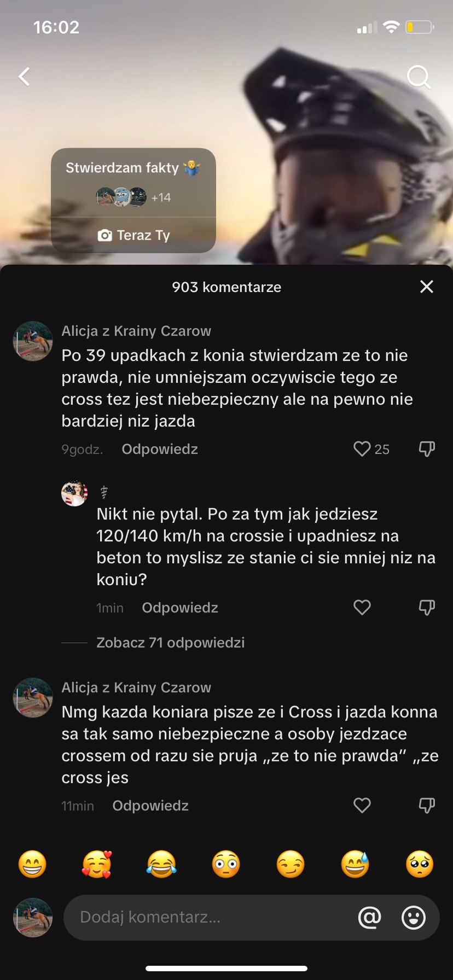Reply to the 11min comment
Viewport: 453px width, 980px height.
tap(150, 806)
